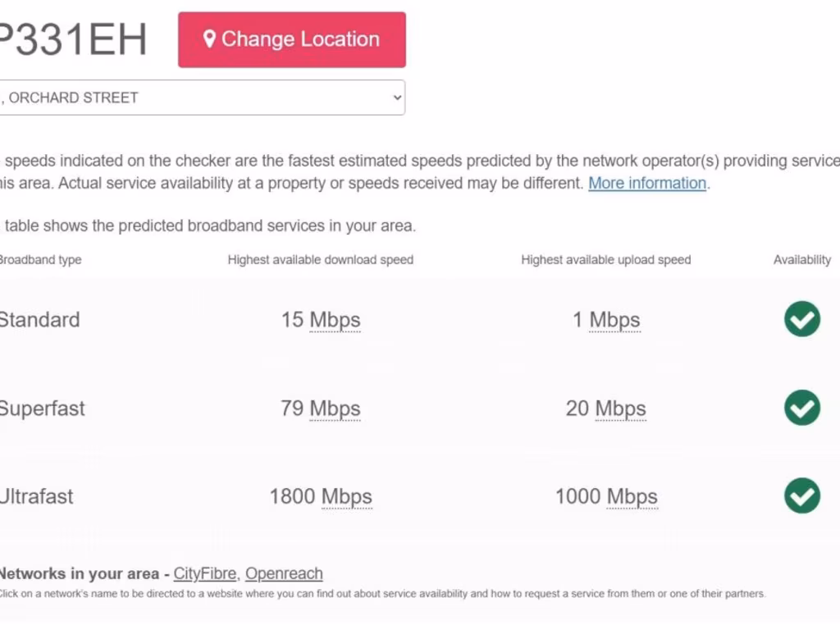
Task: Open the More information link
Action: [647, 183]
